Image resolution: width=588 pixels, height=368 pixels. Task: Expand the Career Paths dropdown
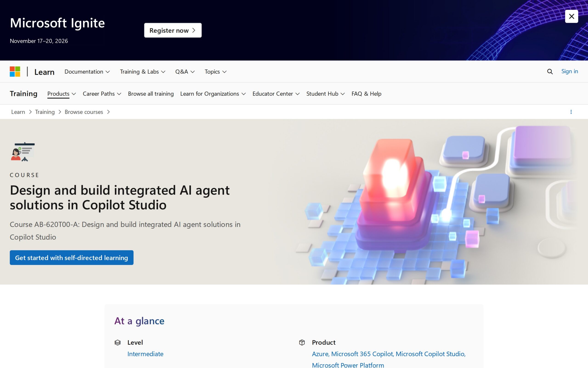[102, 94]
